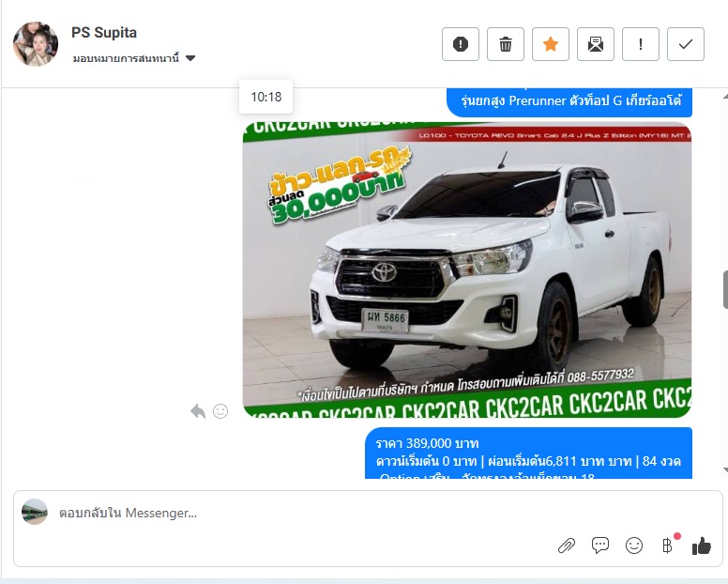
Task: Select the Prerunner G message bubble
Action: click(x=569, y=102)
